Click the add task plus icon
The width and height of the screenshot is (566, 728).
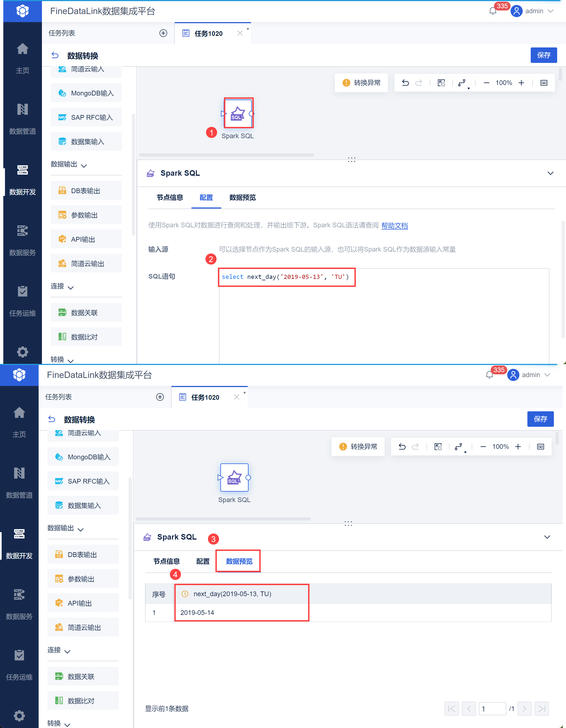163,33
